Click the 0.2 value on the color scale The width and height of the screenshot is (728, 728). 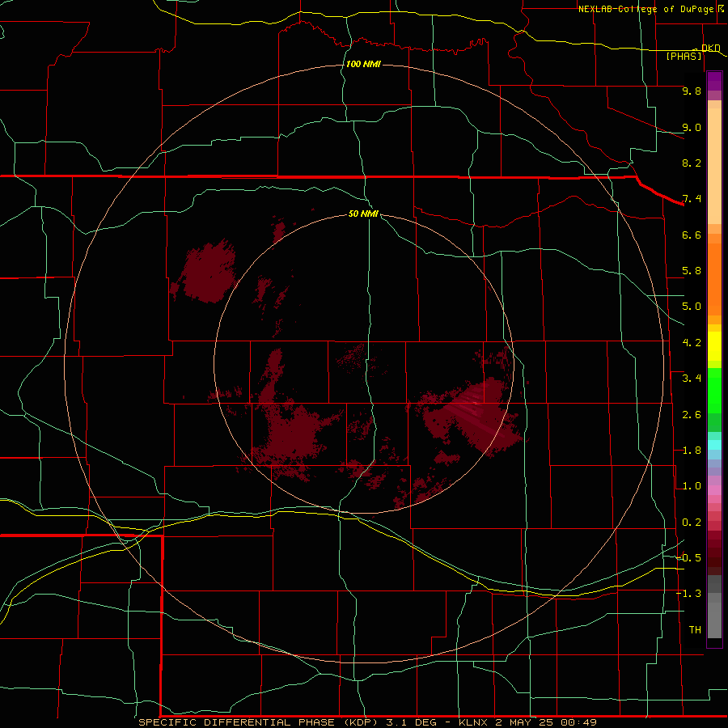(x=692, y=523)
